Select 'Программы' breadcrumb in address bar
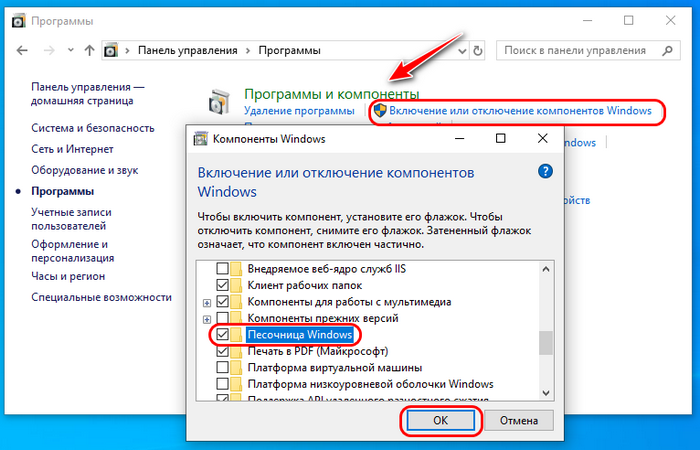This screenshot has height=450, width=700. click(x=289, y=50)
